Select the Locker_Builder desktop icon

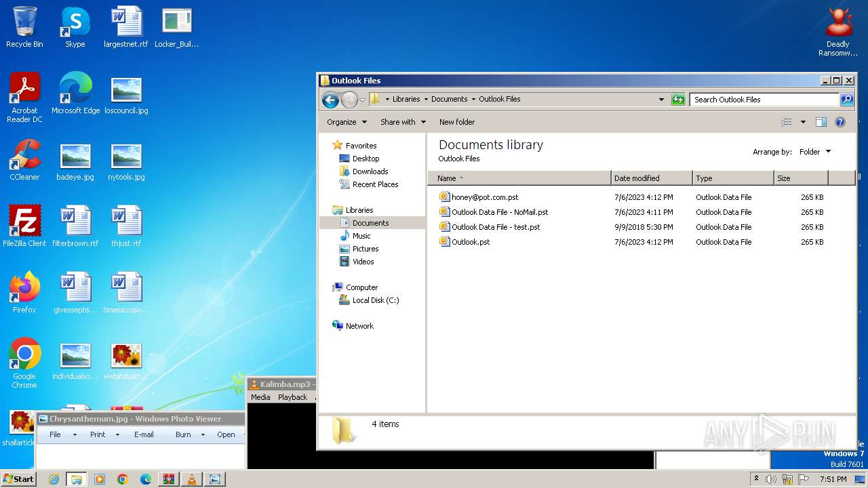(177, 28)
